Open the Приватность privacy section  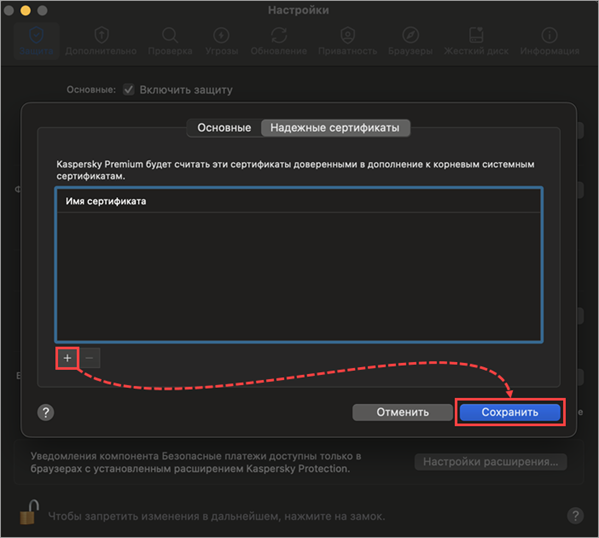point(348,41)
